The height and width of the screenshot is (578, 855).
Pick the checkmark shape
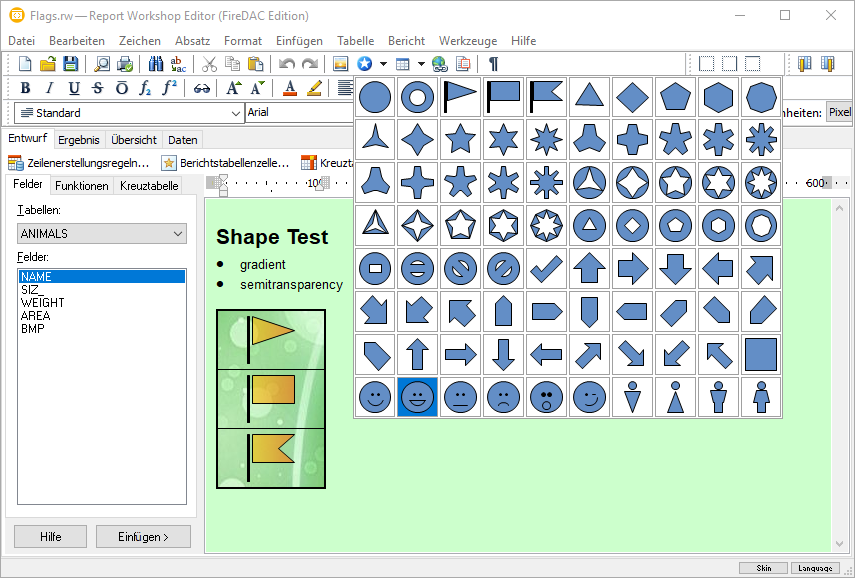click(x=546, y=269)
